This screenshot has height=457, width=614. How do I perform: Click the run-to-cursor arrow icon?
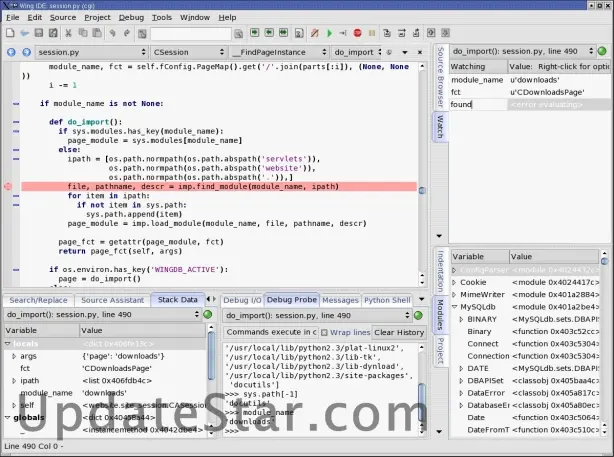pyautogui.click(x=343, y=33)
